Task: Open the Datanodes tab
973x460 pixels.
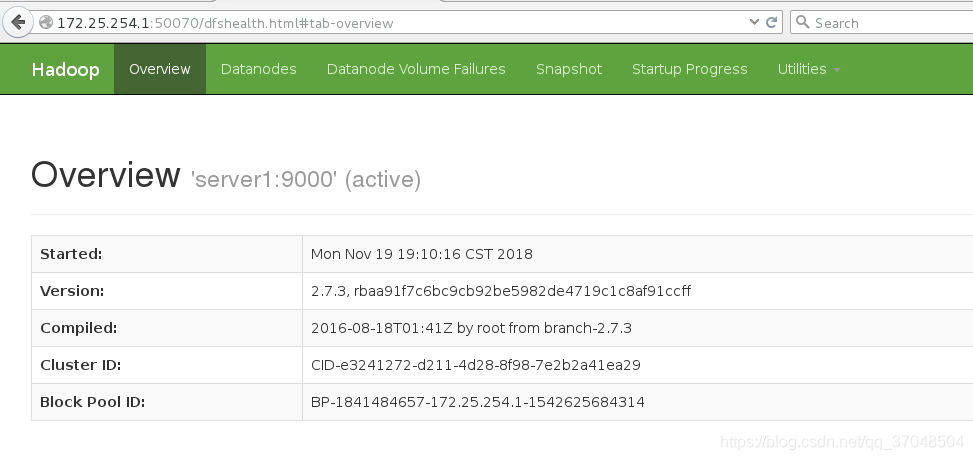Action: click(258, 69)
